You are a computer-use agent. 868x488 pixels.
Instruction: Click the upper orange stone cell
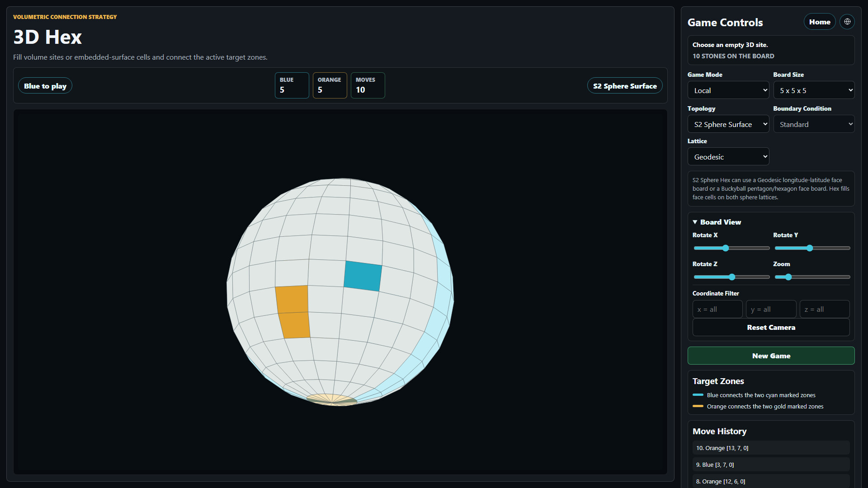tap(292, 299)
